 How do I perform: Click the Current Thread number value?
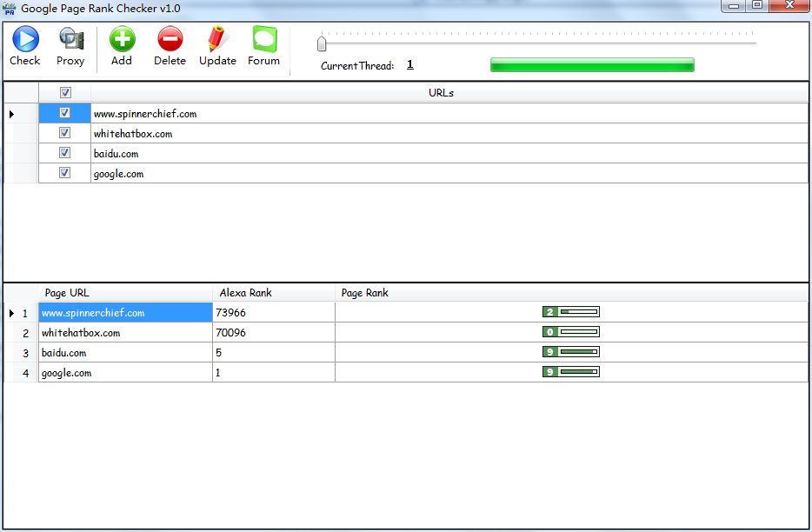(409, 65)
